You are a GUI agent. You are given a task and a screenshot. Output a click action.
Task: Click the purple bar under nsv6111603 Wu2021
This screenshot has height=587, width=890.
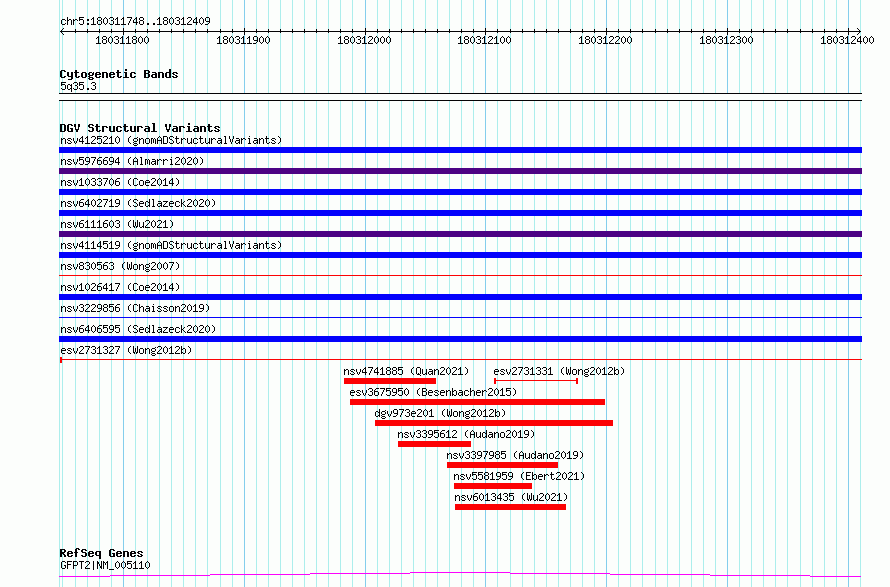460,234
